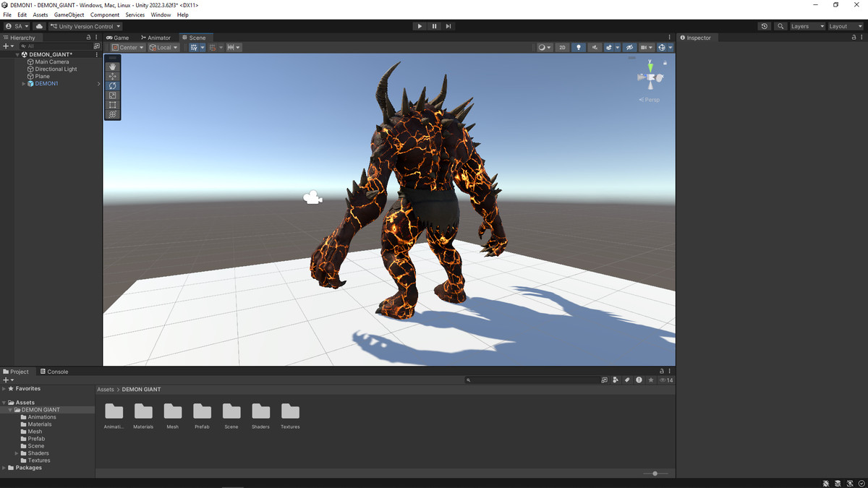Toggle scene visibility in the Scene view
This screenshot has height=488, width=868.
click(630, 47)
